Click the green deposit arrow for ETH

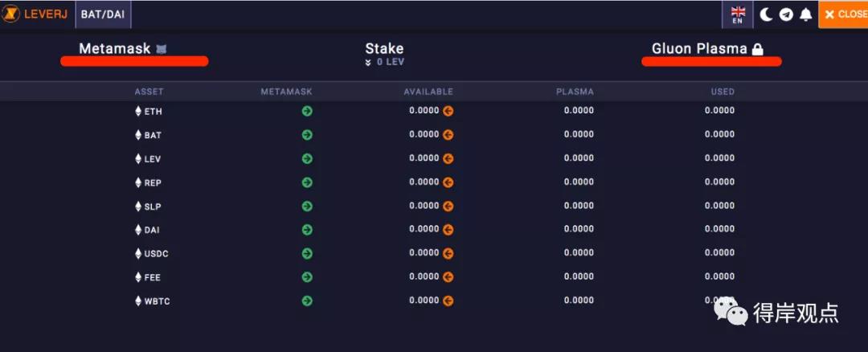(x=307, y=111)
